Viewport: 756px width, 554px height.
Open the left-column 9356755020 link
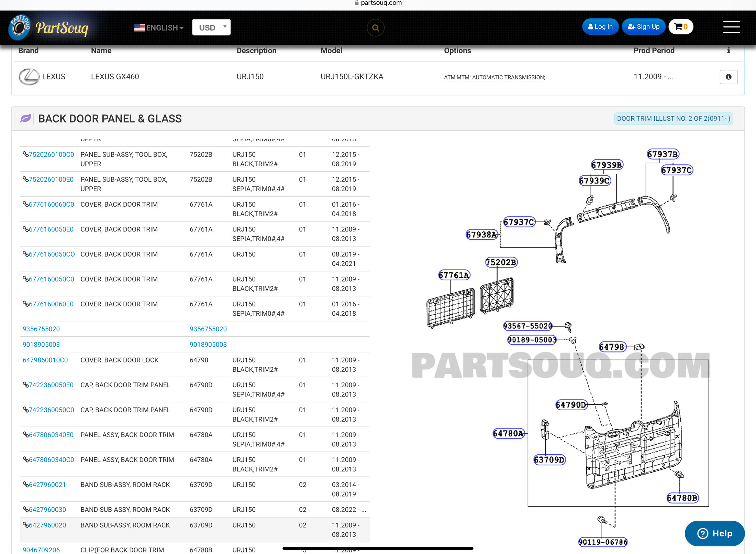41,329
